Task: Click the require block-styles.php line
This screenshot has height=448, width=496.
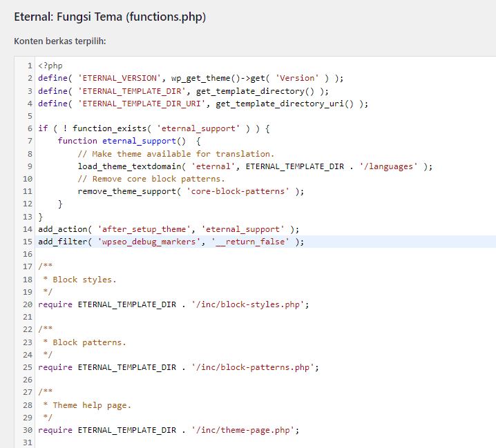Action: 173,304
